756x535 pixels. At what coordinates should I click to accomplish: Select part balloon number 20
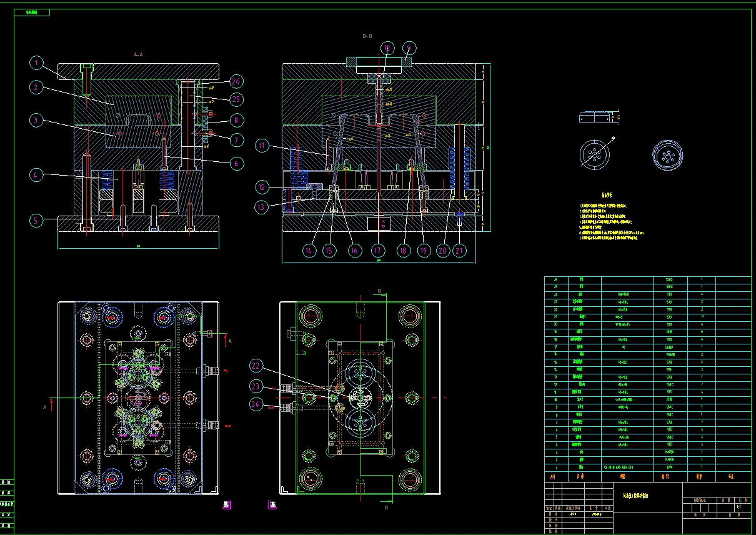coord(443,251)
